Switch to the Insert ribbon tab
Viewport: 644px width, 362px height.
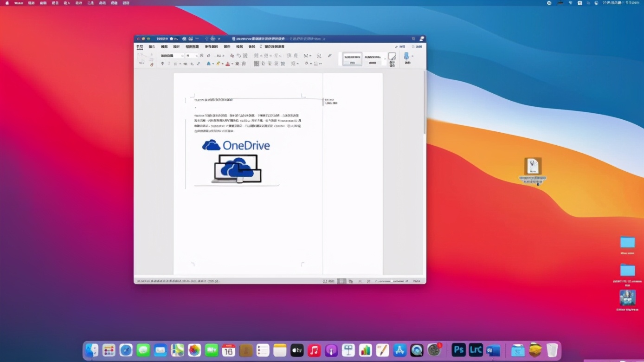151,46
